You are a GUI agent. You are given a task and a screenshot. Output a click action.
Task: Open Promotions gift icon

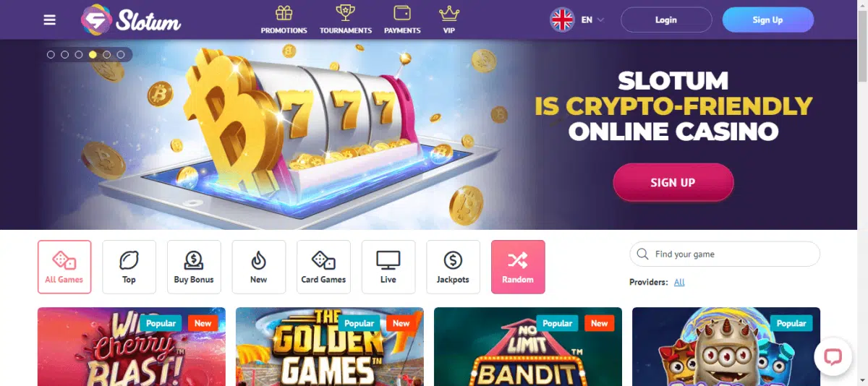(x=284, y=13)
